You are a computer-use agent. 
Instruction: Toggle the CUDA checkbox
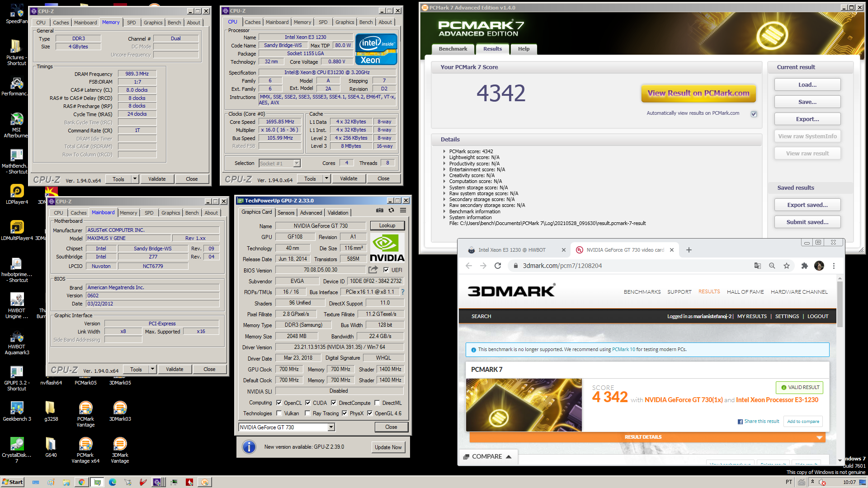tap(308, 403)
